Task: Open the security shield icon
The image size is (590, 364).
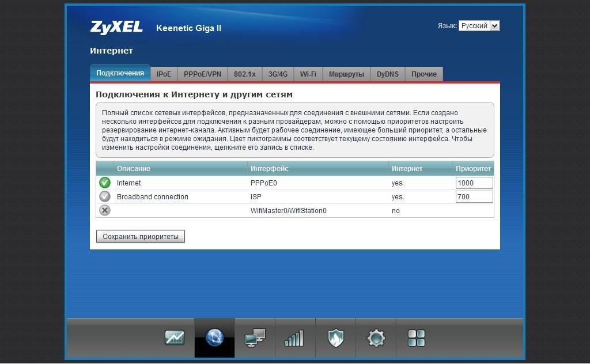Action: pos(335,338)
